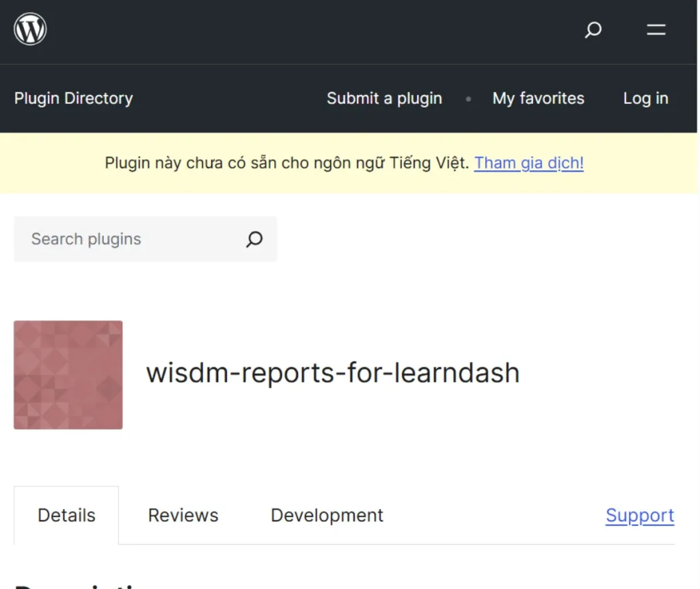Switch to the Development tab
The height and width of the screenshot is (589, 700).
pos(327,515)
